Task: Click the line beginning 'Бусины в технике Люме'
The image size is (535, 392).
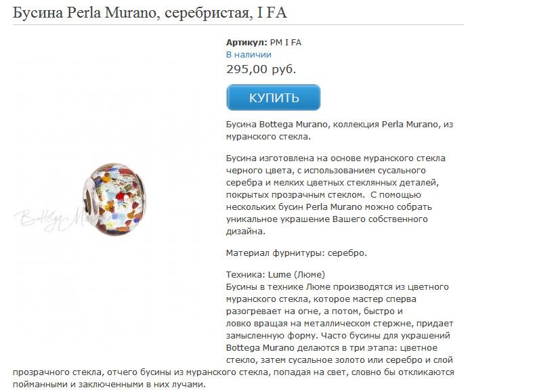Action: tap(337, 287)
